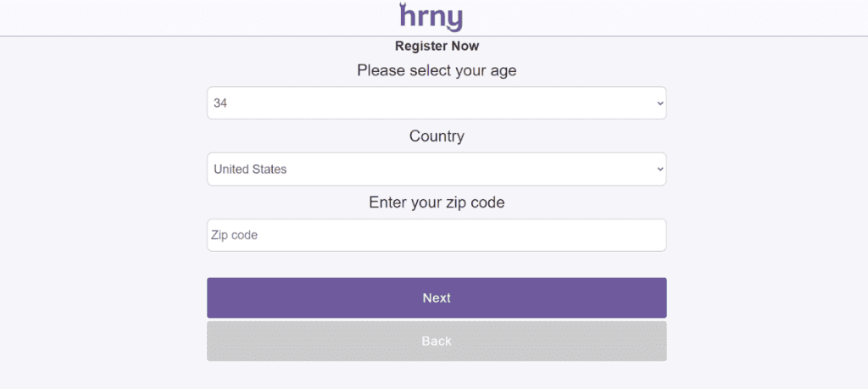Viewport: 868px width, 389px height.
Task: Open the age selection dropdown
Action: [x=437, y=103]
